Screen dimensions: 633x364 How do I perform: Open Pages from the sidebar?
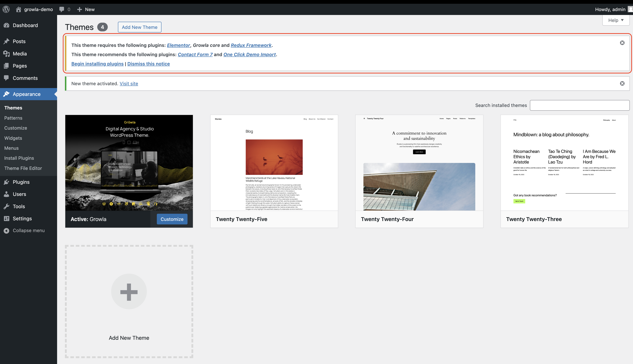[x=29, y=66]
